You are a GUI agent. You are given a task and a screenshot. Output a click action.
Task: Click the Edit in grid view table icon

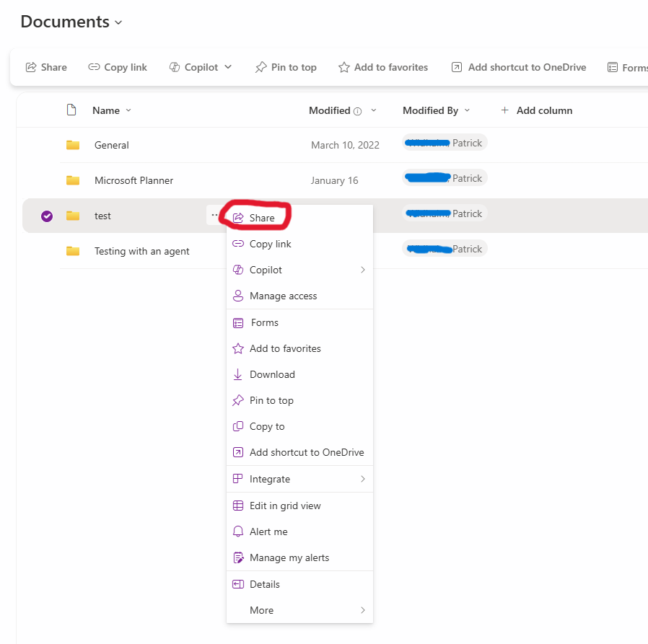coord(238,506)
